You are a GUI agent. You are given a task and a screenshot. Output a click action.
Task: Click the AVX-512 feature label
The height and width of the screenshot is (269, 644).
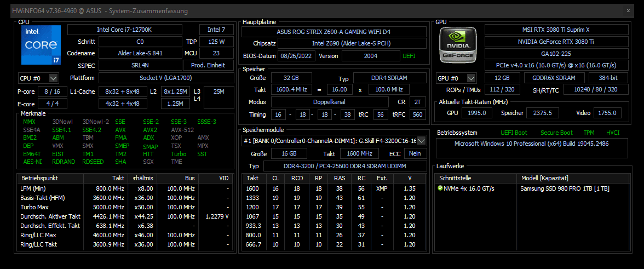coord(182,130)
